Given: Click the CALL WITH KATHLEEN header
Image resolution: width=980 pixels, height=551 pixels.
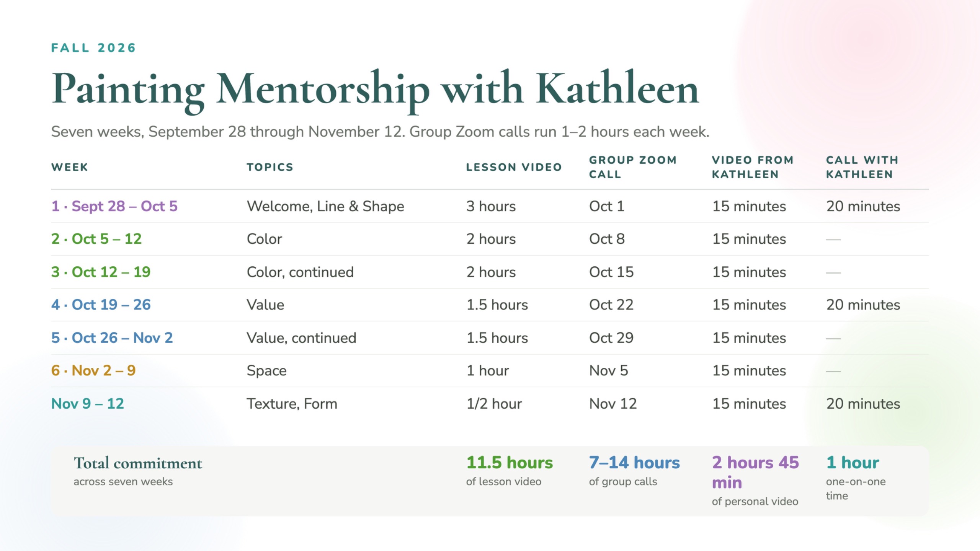Looking at the screenshot, I should 862,167.
